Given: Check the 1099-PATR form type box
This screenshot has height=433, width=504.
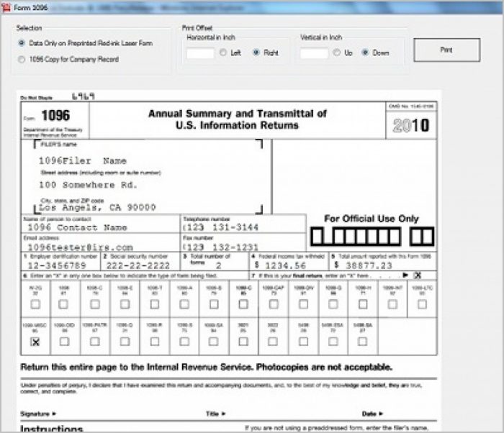Looking at the screenshot, I should [x=94, y=342].
